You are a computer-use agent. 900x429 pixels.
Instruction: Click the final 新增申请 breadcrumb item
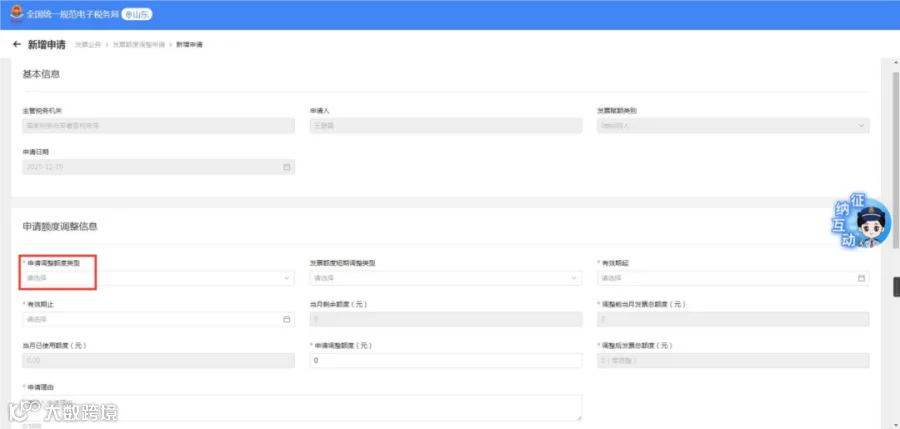(189, 45)
